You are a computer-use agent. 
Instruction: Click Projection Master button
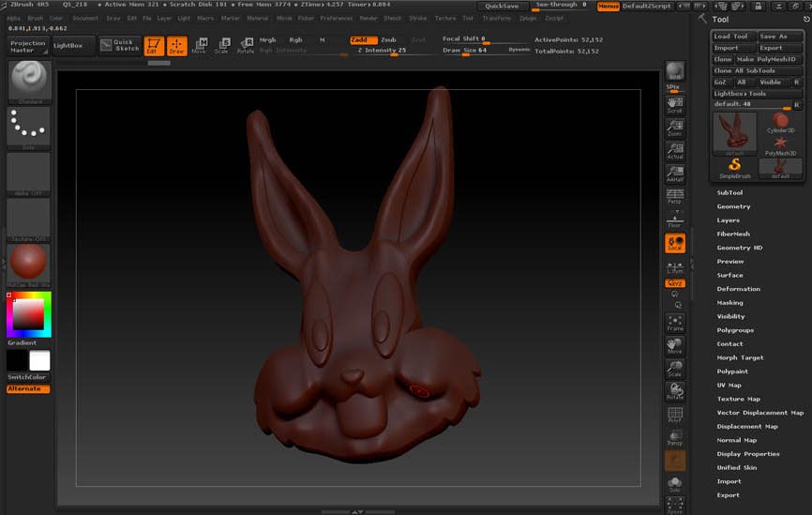click(x=28, y=46)
